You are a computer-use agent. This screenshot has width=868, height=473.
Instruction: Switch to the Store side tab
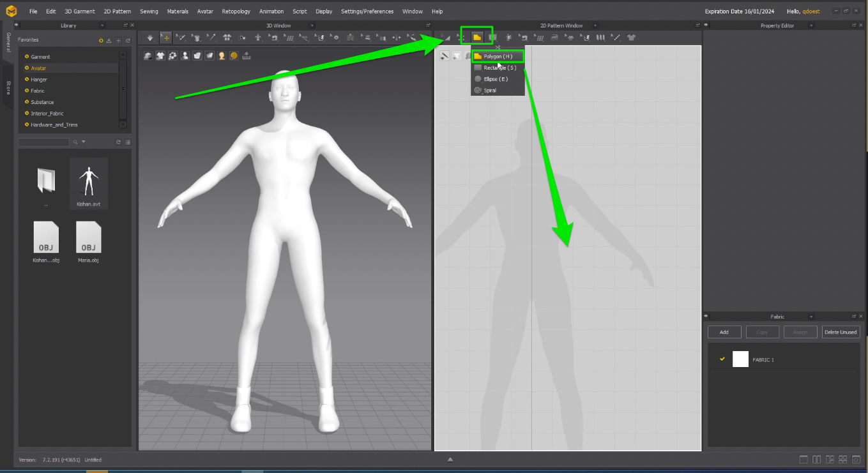coord(8,87)
